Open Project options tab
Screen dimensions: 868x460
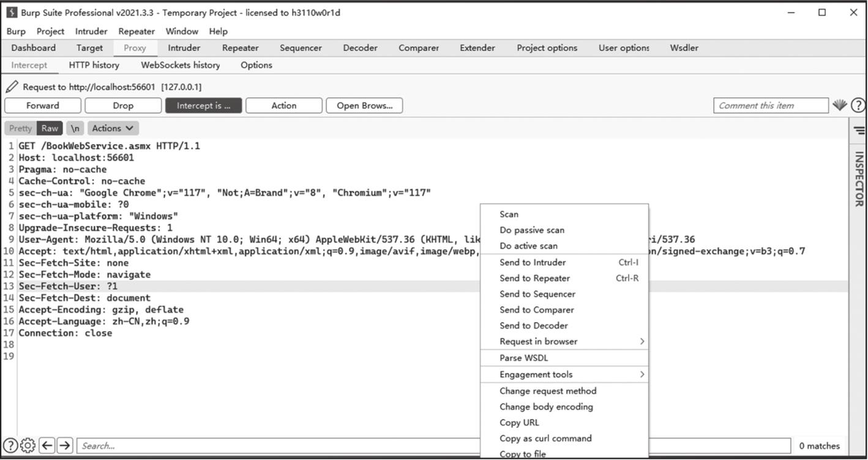(547, 48)
